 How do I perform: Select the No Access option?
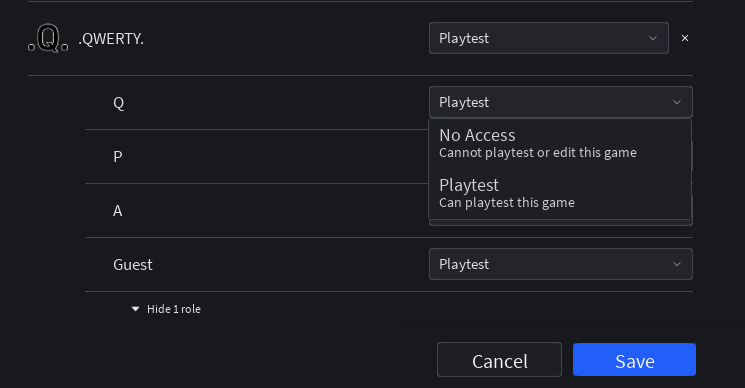point(560,143)
